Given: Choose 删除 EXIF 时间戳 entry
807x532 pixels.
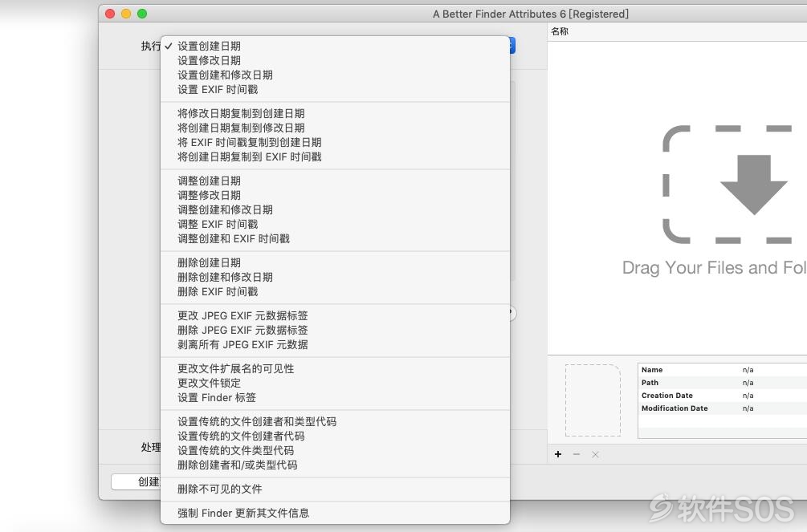Looking at the screenshot, I should (x=335, y=291).
